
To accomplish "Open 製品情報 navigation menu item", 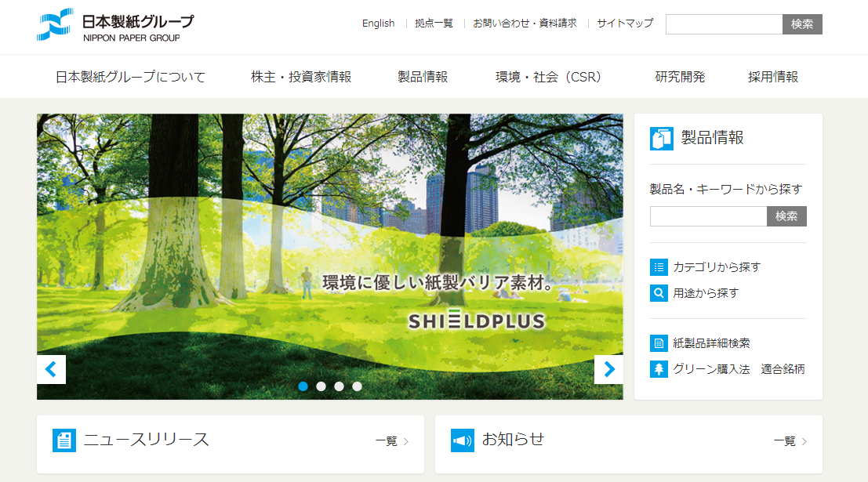I will point(423,77).
